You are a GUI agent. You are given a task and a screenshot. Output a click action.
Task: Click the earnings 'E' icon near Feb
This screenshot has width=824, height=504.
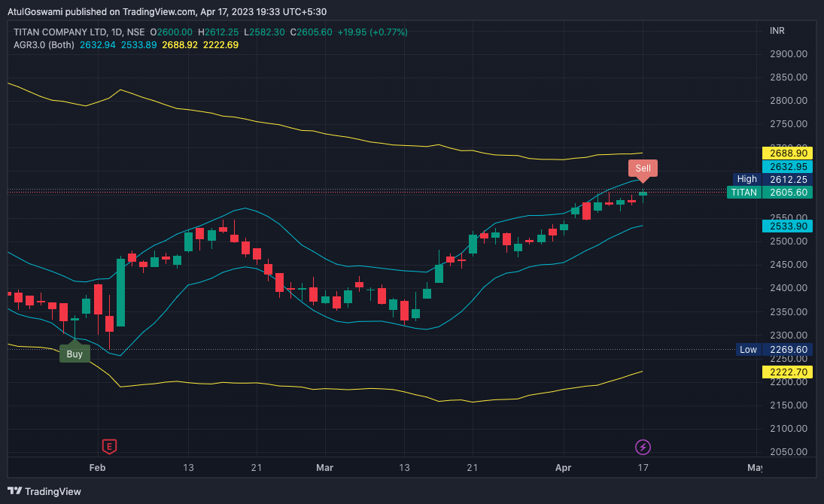(109, 447)
